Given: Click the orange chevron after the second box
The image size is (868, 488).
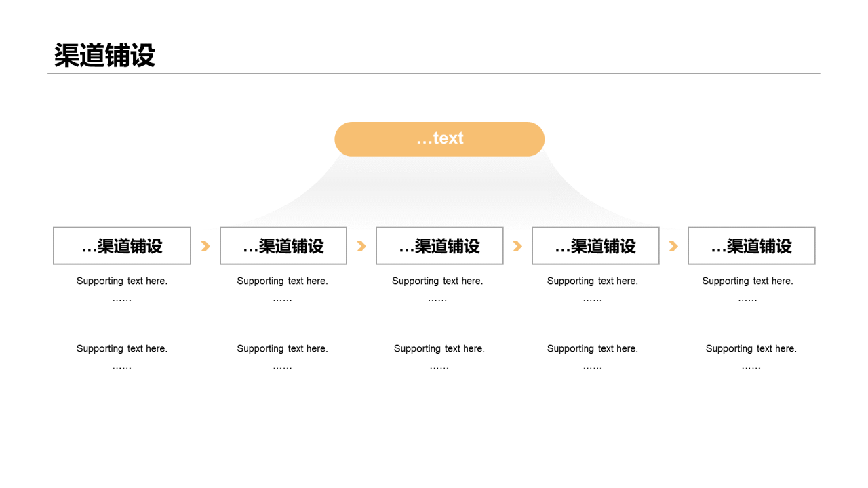Looking at the screenshot, I should [x=361, y=246].
